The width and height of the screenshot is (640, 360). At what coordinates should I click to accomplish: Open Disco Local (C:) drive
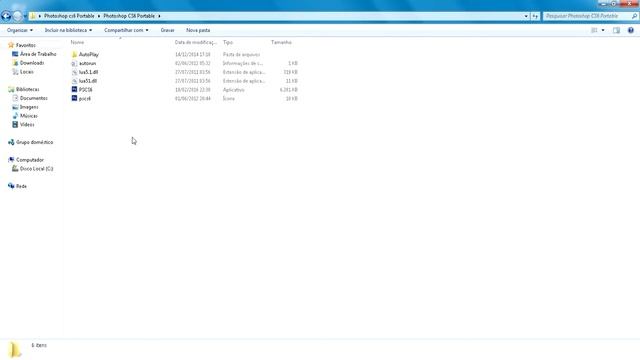click(x=36, y=169)
